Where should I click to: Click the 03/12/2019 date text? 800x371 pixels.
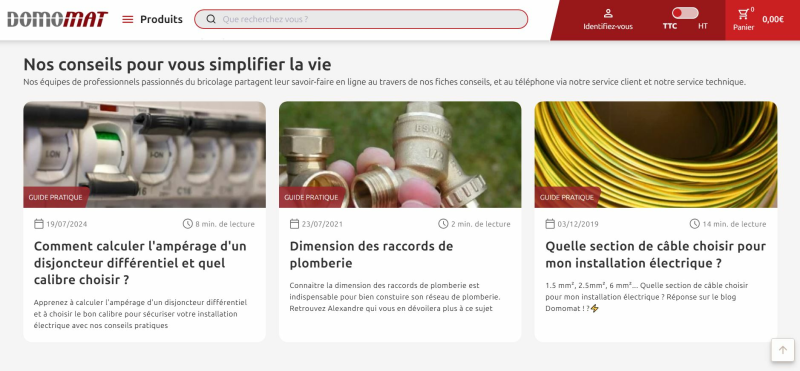578,224
